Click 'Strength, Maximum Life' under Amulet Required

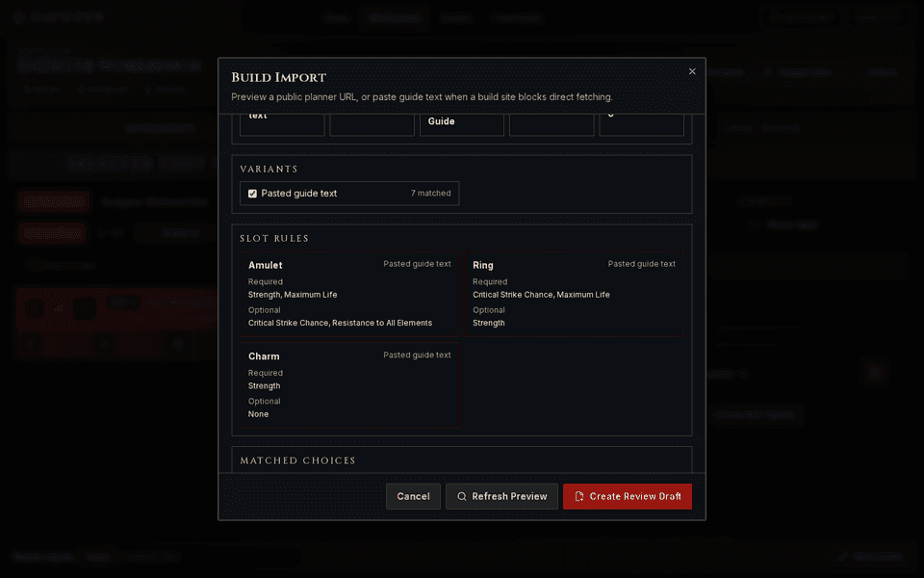pos(293,295)
